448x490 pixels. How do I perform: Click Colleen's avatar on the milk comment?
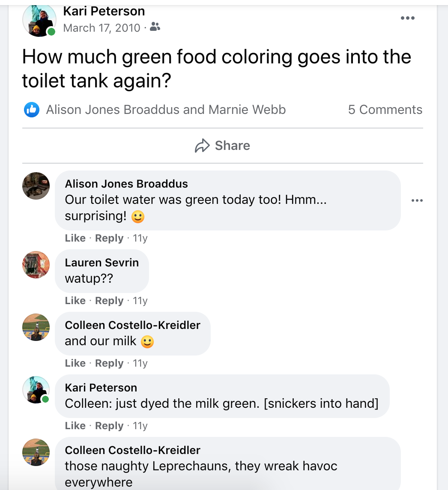(x=36, y=327)
